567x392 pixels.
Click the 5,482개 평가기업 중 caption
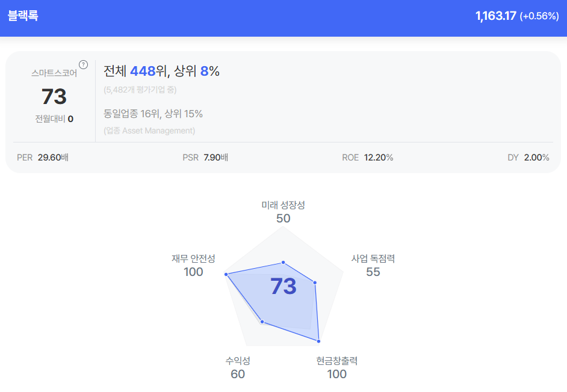pyautogui.click(x=140, y=90)
